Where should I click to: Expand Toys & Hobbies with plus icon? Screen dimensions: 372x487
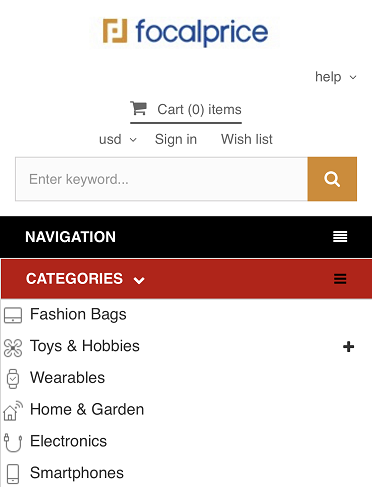coord(348,347)
